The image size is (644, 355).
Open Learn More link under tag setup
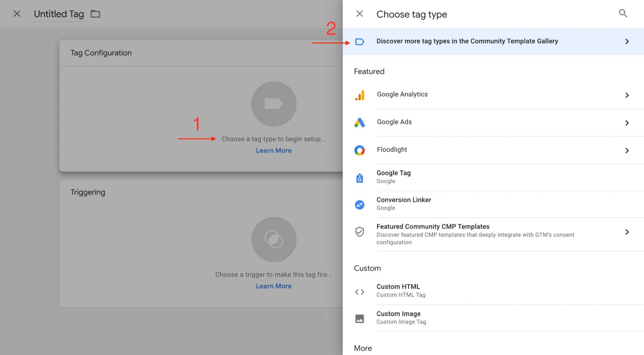coord(274,150)
